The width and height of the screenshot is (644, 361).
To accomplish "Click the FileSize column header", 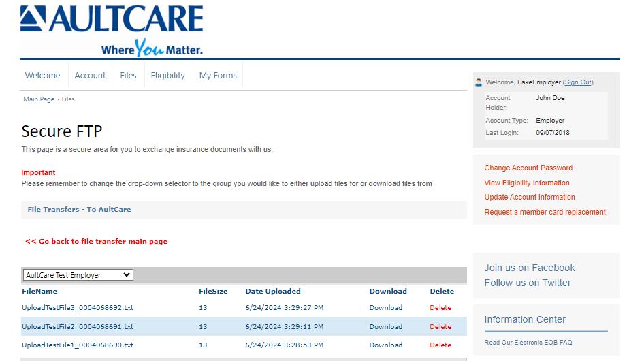I will (213, 291).
